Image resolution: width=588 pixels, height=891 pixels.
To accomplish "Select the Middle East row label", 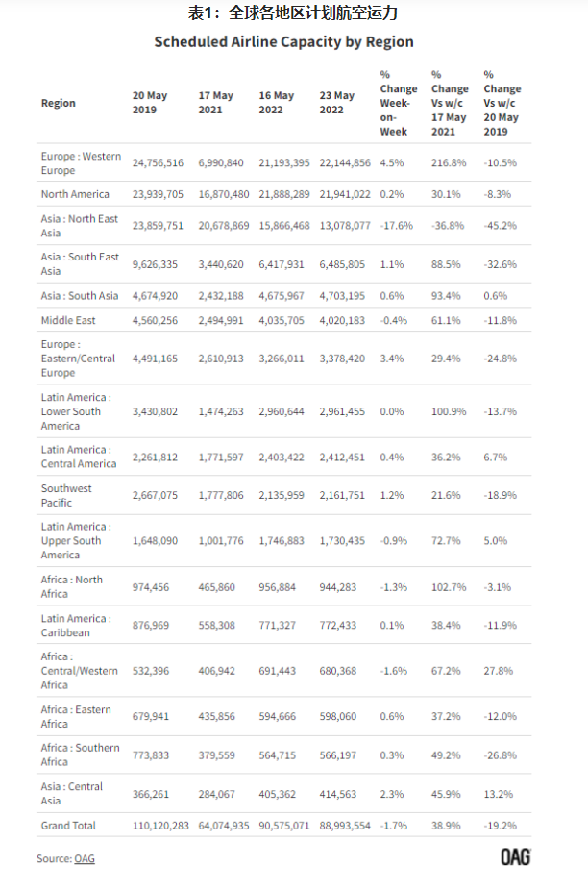I will point(68,320).
